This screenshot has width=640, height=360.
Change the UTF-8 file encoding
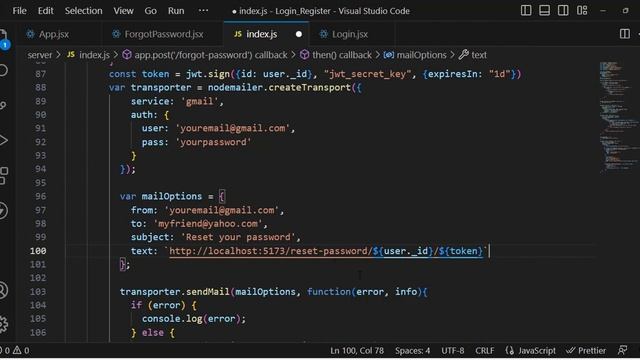(452, 351)
